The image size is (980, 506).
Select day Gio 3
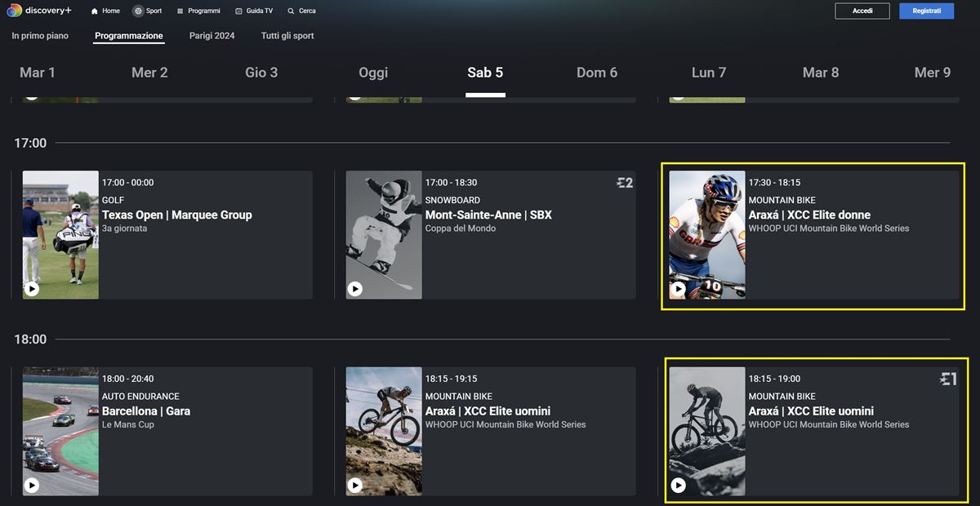[x=261, y=73]
